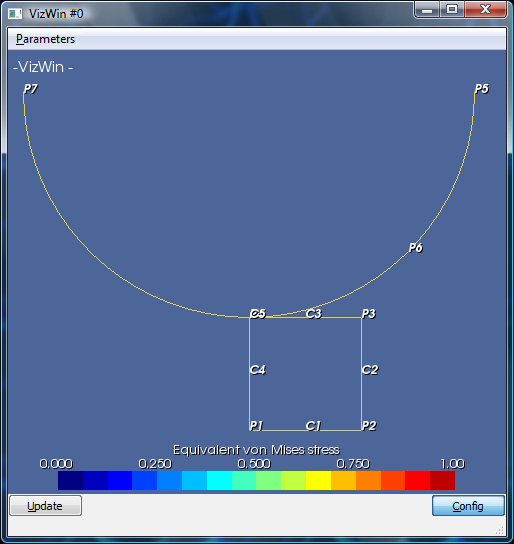Pick curve label C5
The width and height of the screenshot is (514, 544).
coord(258,314)
